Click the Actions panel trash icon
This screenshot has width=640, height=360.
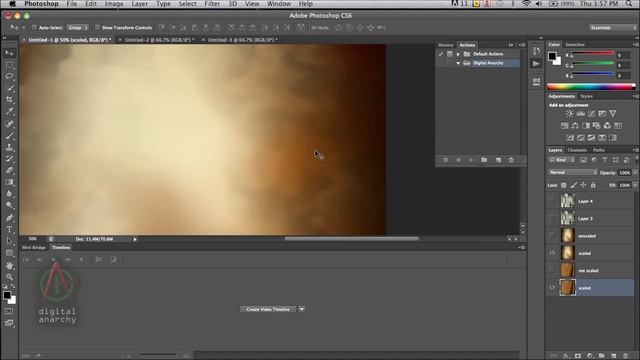511,160
